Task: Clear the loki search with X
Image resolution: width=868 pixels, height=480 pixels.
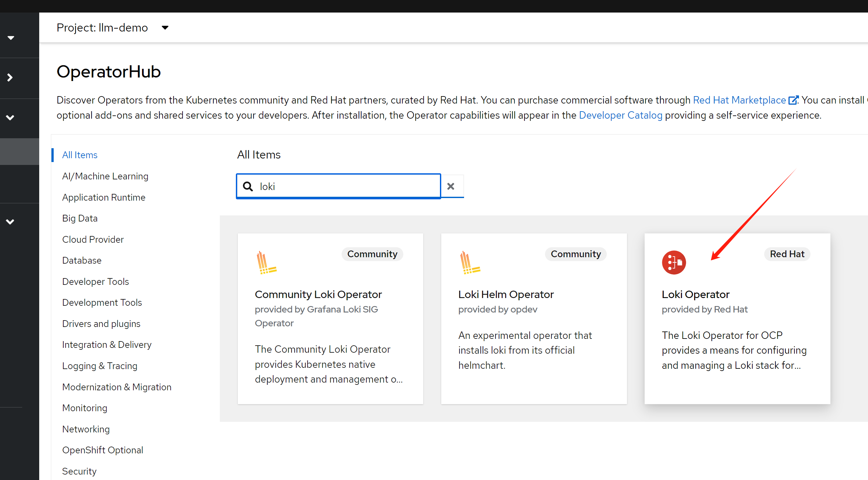Action: [x=451, y=186]
